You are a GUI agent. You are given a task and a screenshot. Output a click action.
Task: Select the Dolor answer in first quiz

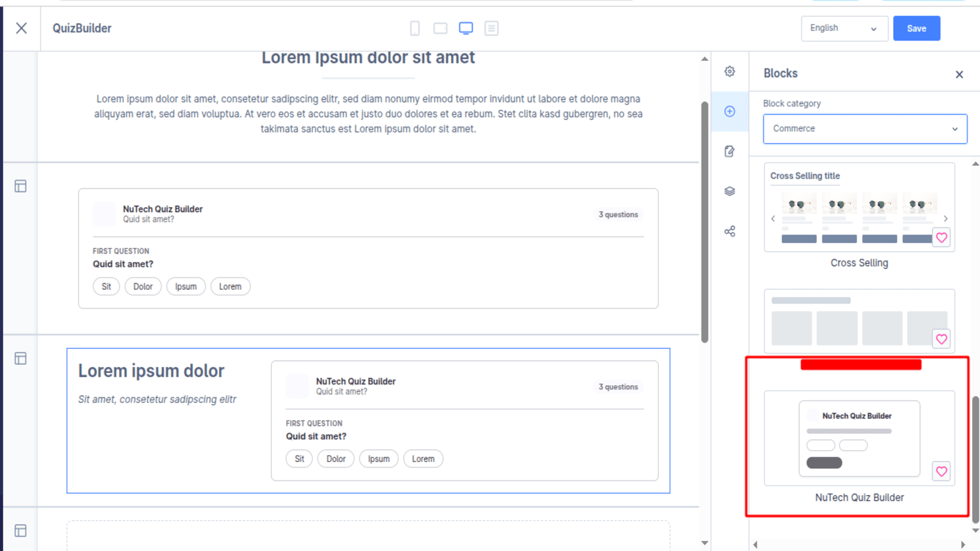point(143,287)
